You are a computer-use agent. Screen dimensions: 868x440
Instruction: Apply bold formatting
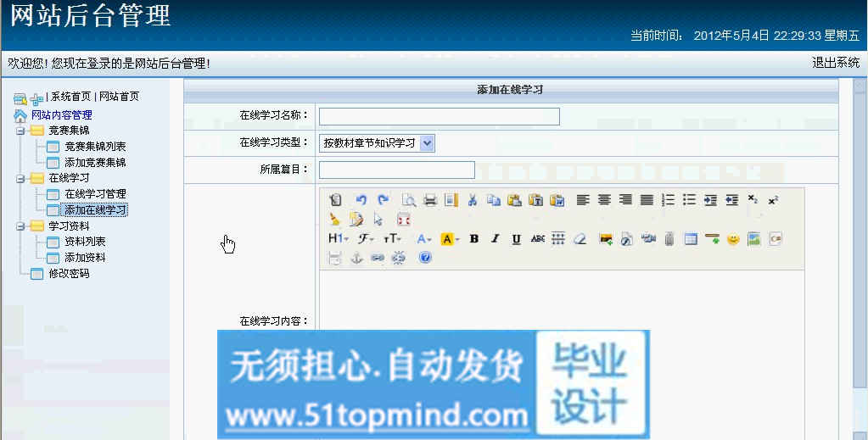click(x=473, y=238)
